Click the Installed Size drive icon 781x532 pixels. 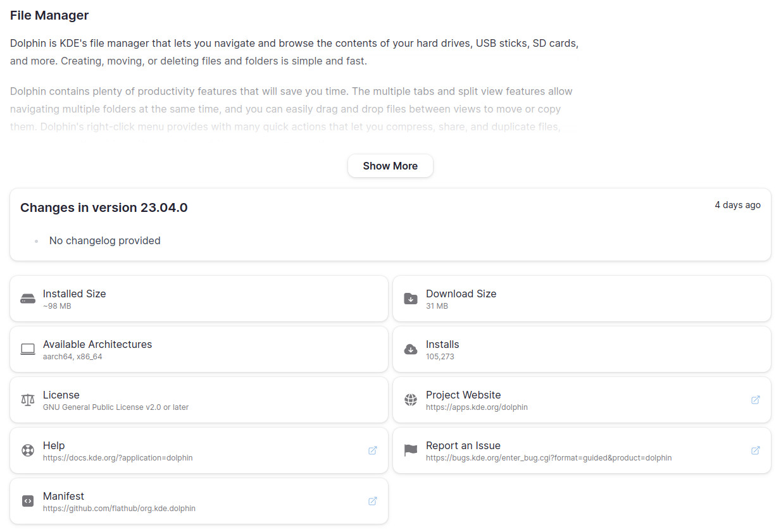[27, 299]
